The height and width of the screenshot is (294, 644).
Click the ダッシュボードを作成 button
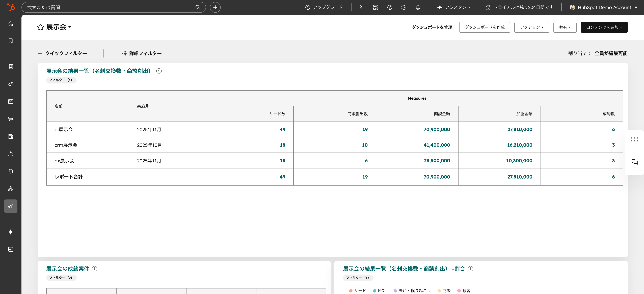[x=484, y=27]
